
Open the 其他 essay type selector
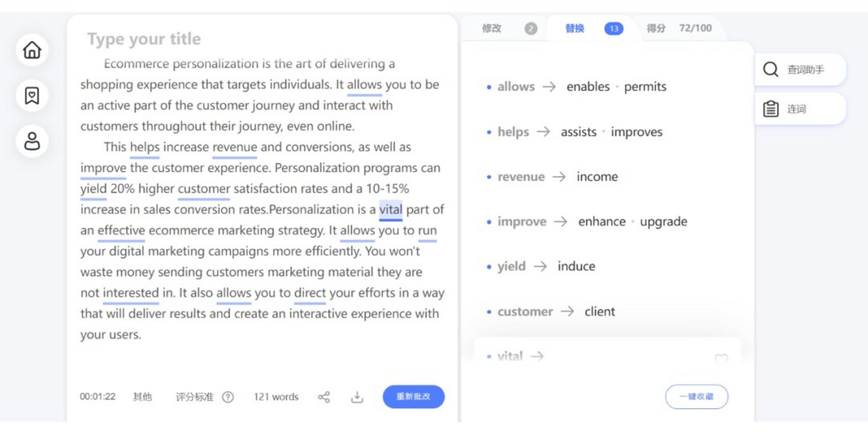[142, 397]
